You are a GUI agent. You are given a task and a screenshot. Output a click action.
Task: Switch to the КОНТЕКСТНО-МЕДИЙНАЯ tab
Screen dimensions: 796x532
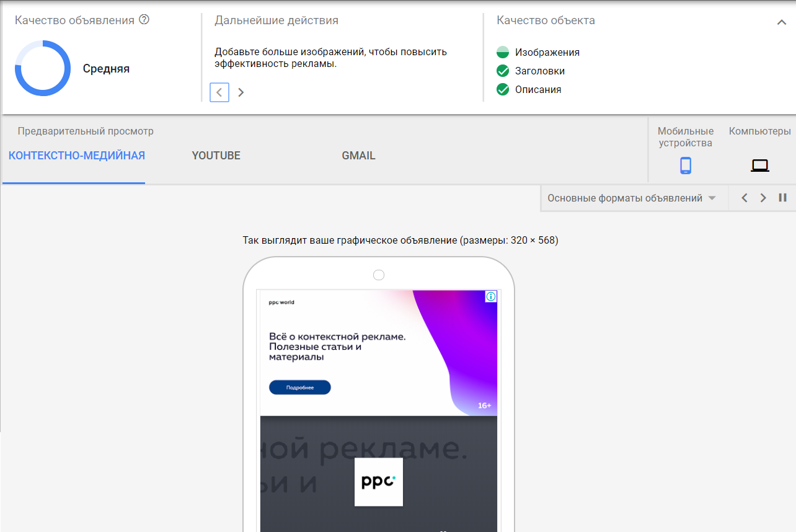(x=77, y=156)
